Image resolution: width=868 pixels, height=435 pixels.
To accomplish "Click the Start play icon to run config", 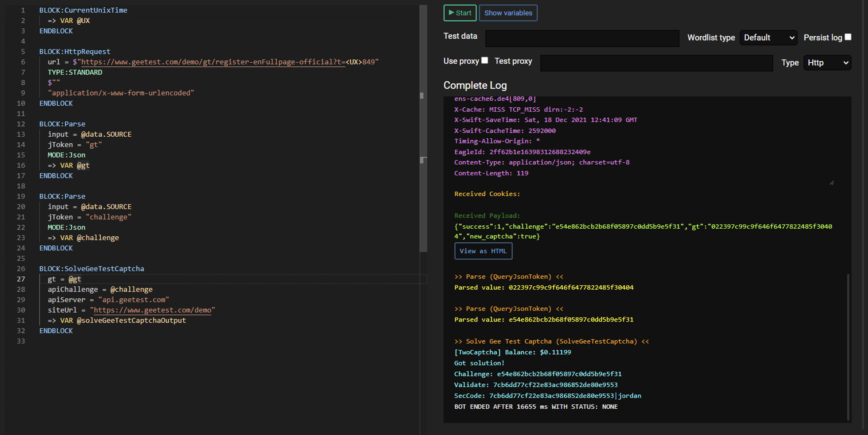I will tap(452, 13).
